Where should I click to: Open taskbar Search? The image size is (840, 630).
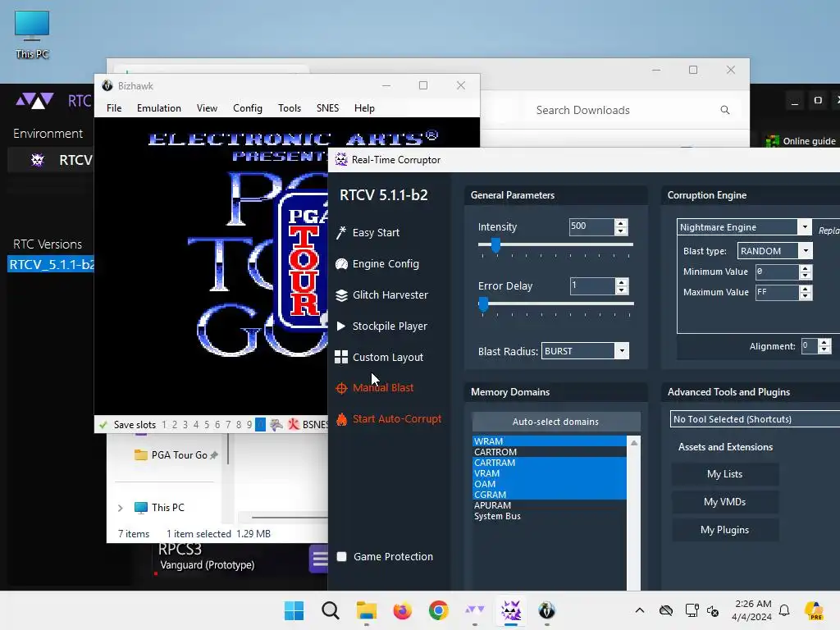click(x=330, y=610)
